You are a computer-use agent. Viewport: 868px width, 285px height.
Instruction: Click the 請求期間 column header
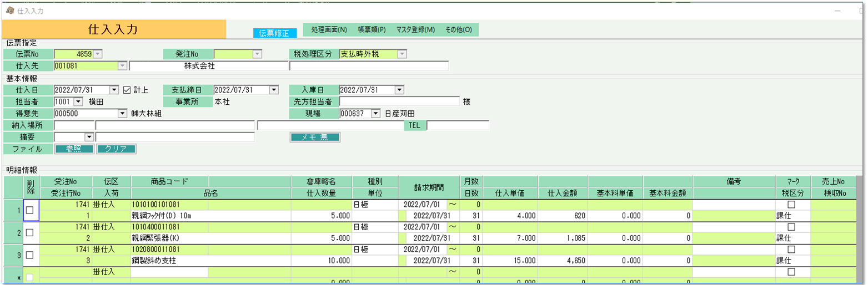pyautogui.click(x=428, y=187)
